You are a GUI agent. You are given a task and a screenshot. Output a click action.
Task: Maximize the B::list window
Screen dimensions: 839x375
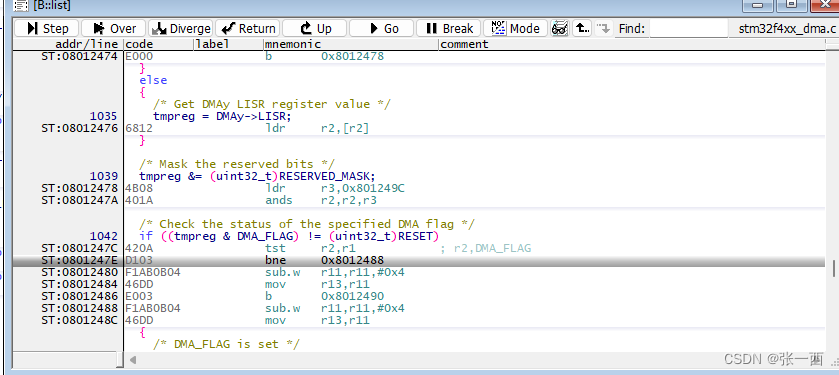[790, 5]
